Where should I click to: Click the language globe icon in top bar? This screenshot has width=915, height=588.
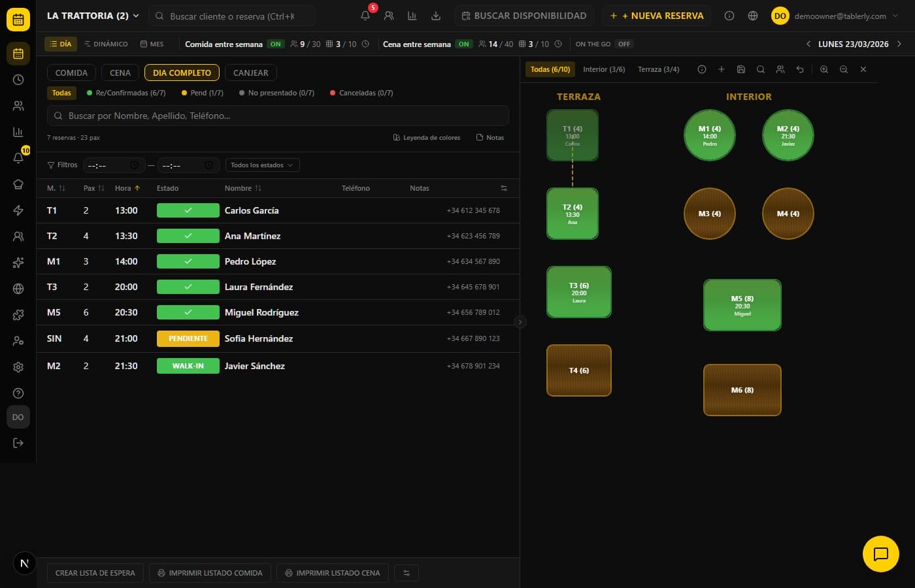(753, 16)
